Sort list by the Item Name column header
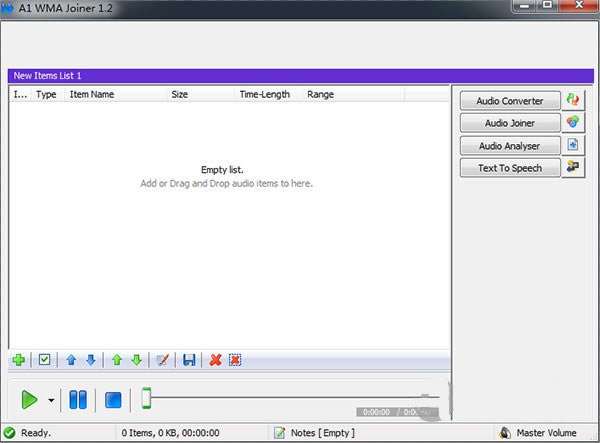The height and width of the screenshot is (443, 600). coord(92,95)
